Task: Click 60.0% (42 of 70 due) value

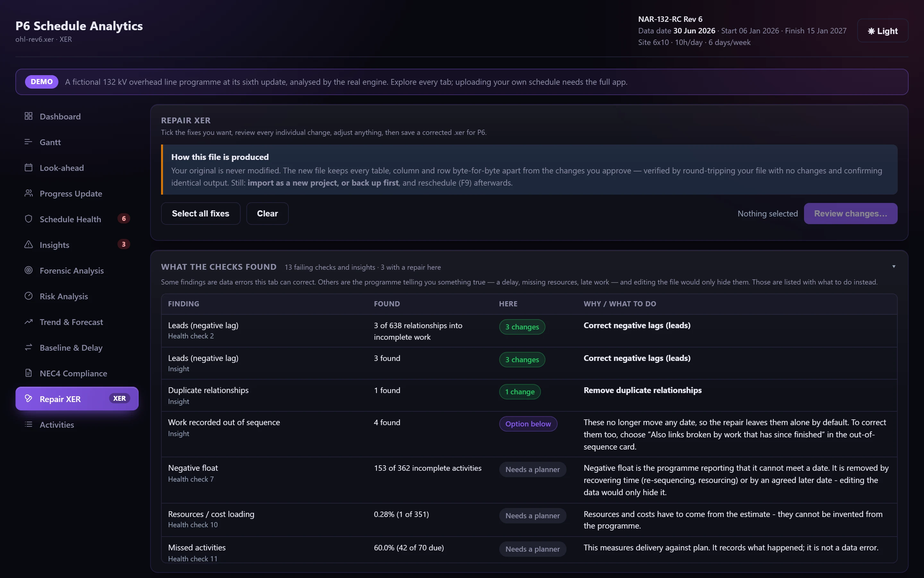Action: 408,547
